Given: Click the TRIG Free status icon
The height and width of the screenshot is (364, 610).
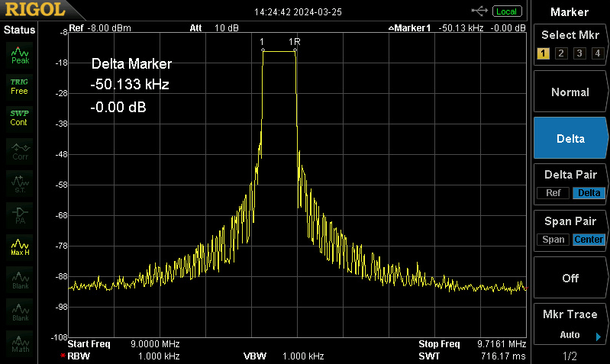Looking at the screenshot, I should tap(19, 85).
